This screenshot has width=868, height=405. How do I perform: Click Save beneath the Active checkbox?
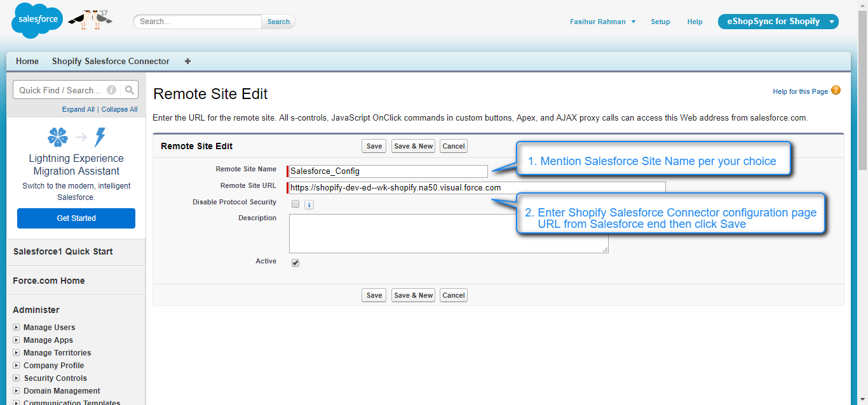374,295
